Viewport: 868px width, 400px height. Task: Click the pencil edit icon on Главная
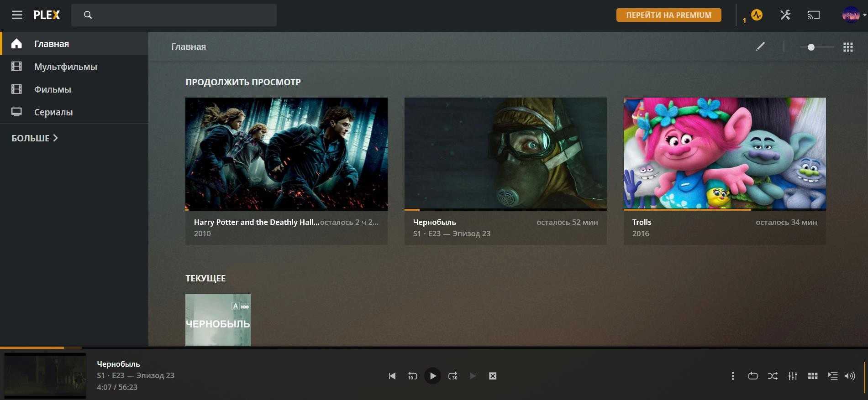tap(760, 47)
